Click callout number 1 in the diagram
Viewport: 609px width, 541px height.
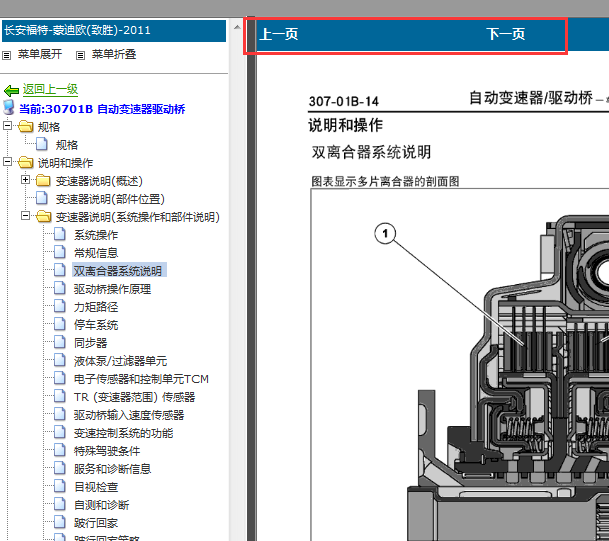385,233
